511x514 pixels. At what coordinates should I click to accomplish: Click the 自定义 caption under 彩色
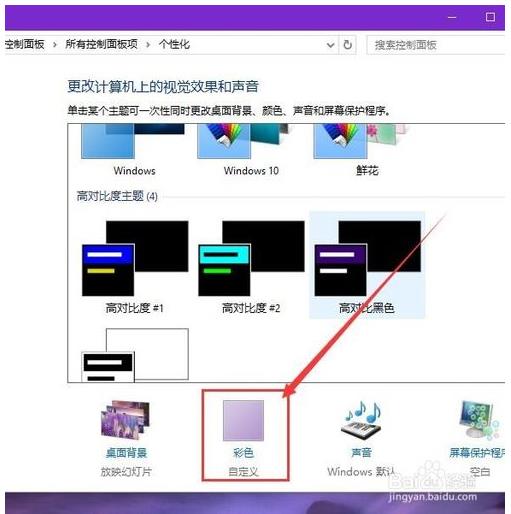point(243,472)
